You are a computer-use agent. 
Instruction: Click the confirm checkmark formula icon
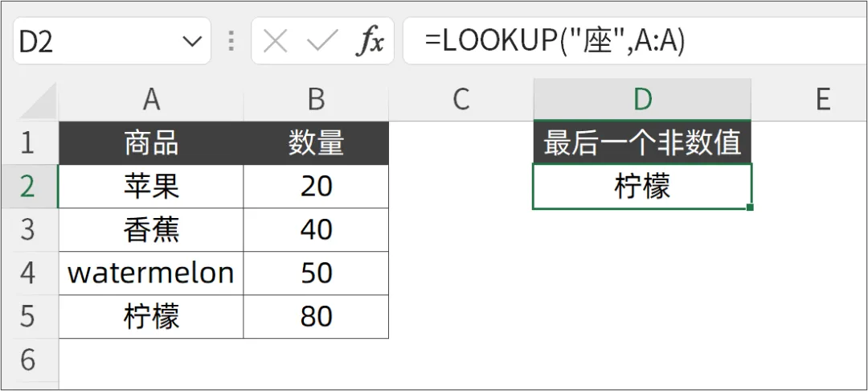point(321,42)
